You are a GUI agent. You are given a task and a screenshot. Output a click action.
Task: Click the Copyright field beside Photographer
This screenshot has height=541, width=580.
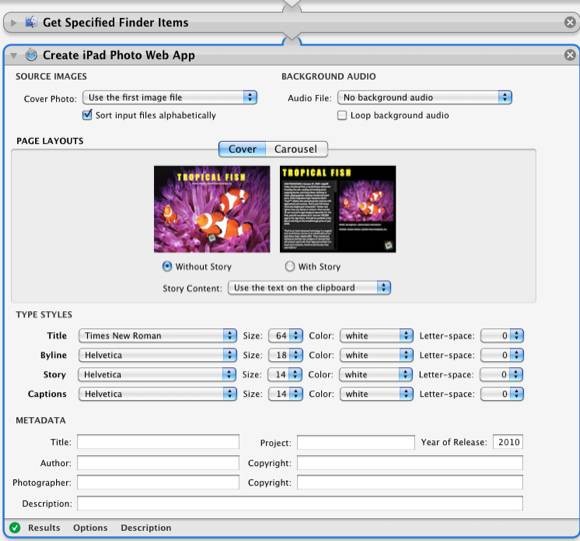410,482
